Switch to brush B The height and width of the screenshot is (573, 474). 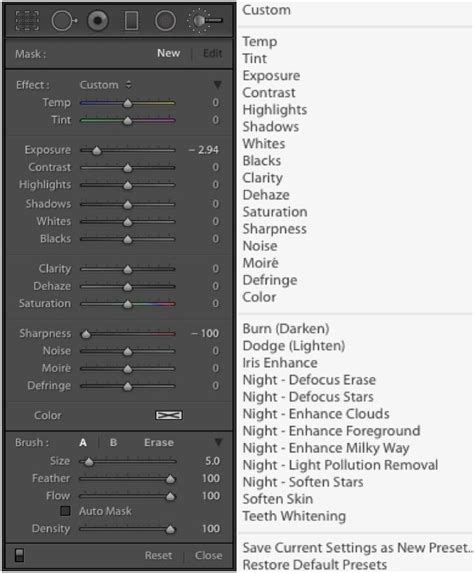(113, 443)
